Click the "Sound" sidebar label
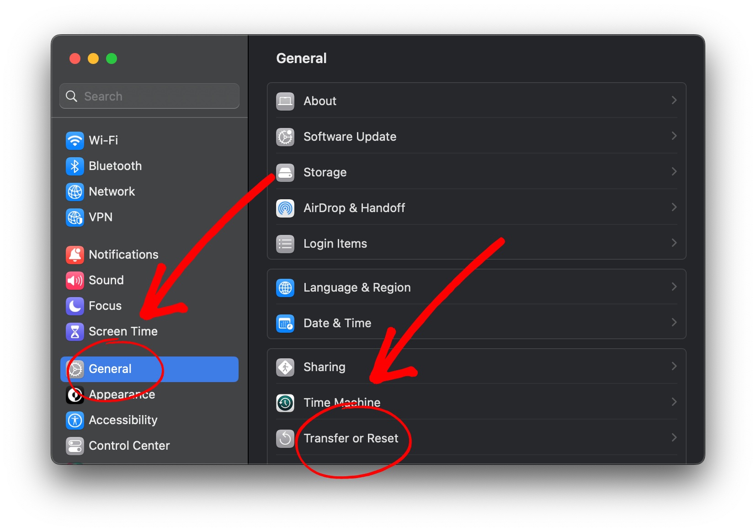This screenshot has height=532, width=756. (106, 280)
